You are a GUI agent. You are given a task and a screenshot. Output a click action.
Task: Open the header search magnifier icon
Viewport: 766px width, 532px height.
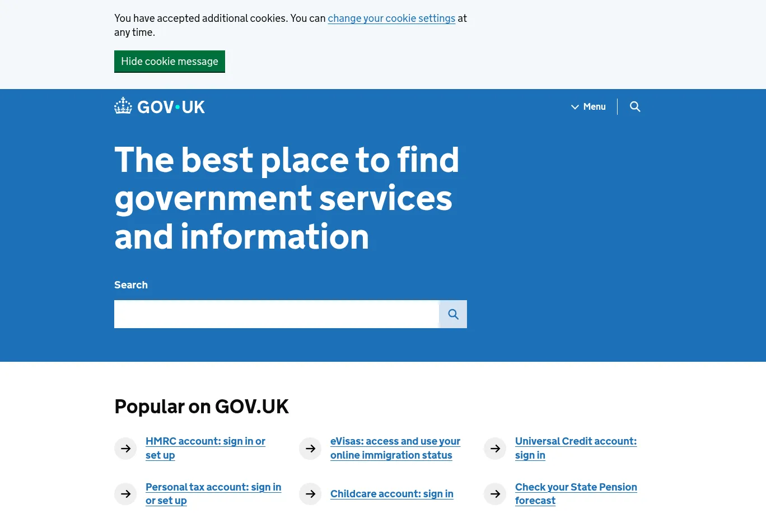pos(634,106)
